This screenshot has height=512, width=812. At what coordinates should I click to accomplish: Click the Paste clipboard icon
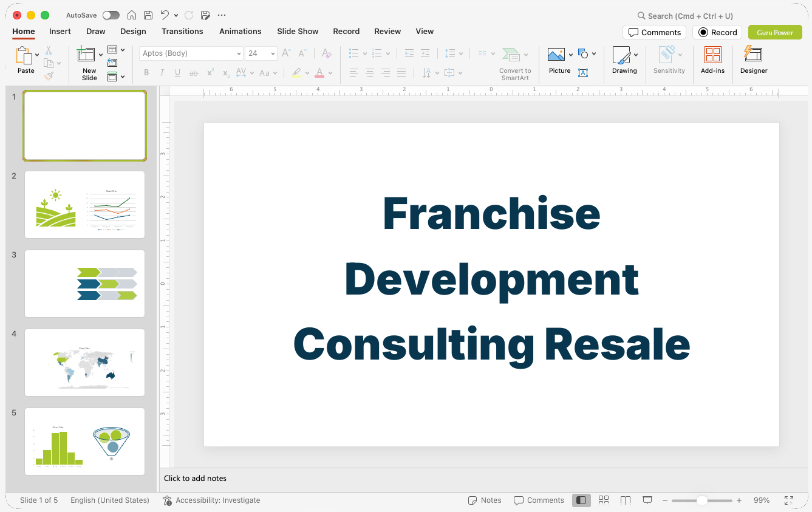(x=23, y=56)
